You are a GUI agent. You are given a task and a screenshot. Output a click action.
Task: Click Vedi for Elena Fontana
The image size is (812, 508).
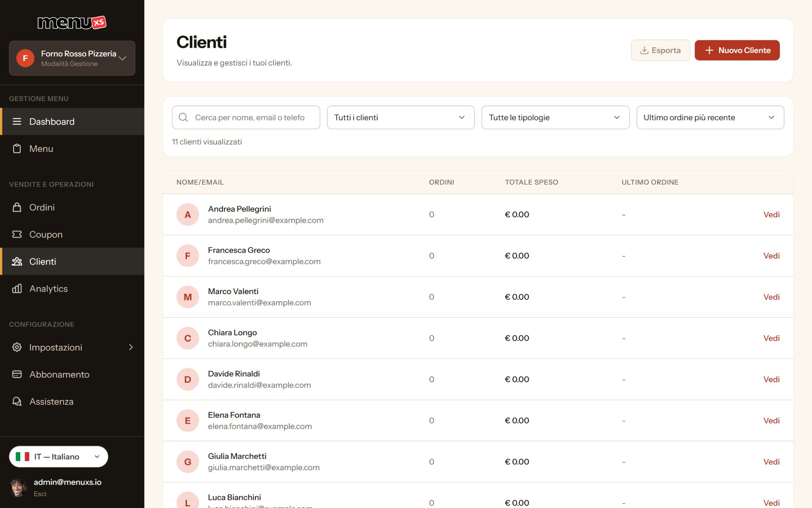(771, 420)
